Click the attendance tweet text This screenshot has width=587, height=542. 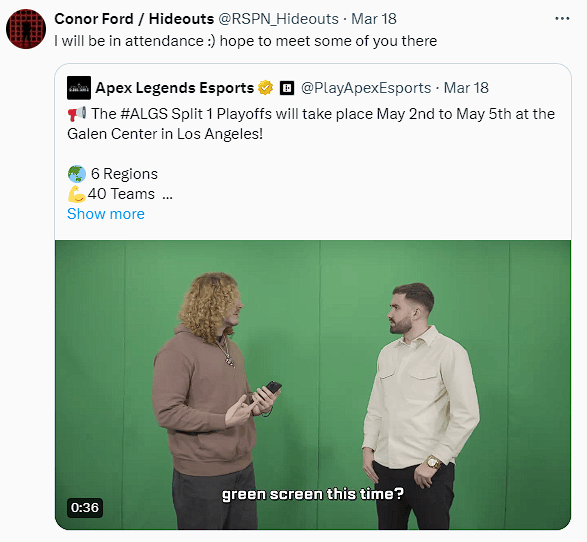click(x=246, y=41)
